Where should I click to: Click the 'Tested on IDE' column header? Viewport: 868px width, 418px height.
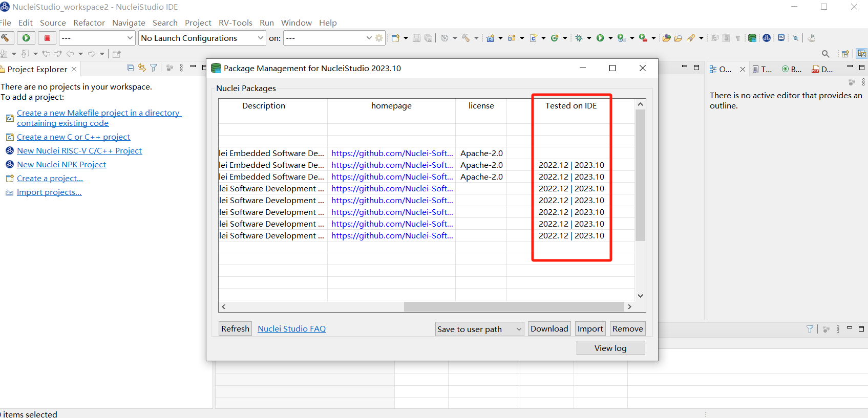point(570,105)
